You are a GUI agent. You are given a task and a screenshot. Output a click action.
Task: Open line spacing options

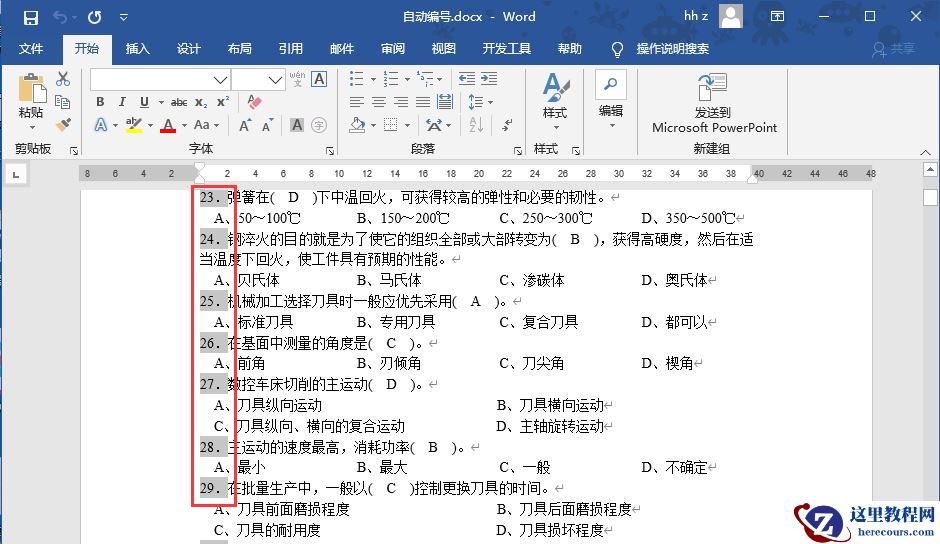pos(480,102)
